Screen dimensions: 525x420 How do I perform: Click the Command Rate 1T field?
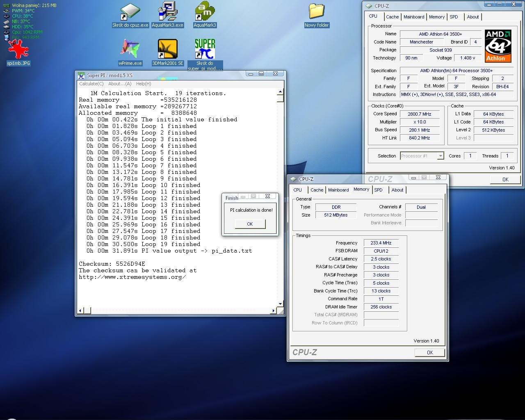click(381, 299)
